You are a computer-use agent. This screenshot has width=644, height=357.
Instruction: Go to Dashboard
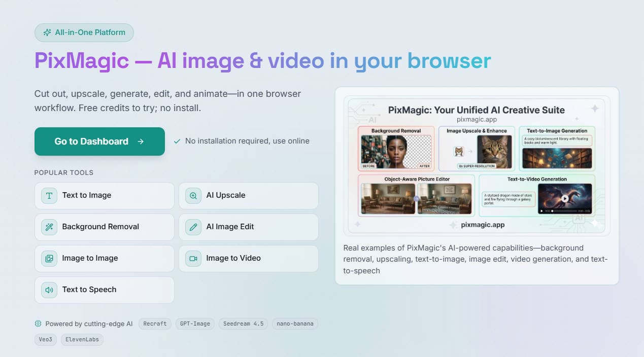tap(99, 141)
